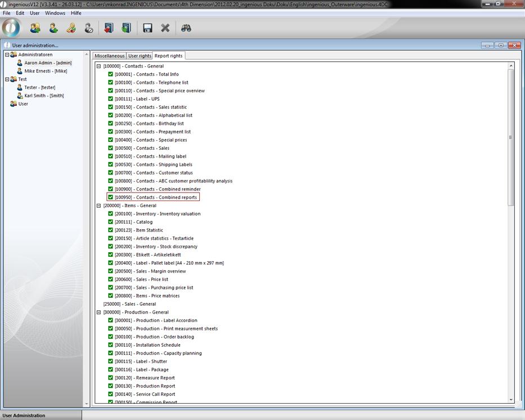Click the report list vertical scrollbar down arrow
Image resolution: width=525 pixels, height=420 pixels.
[x=511, y=399]
